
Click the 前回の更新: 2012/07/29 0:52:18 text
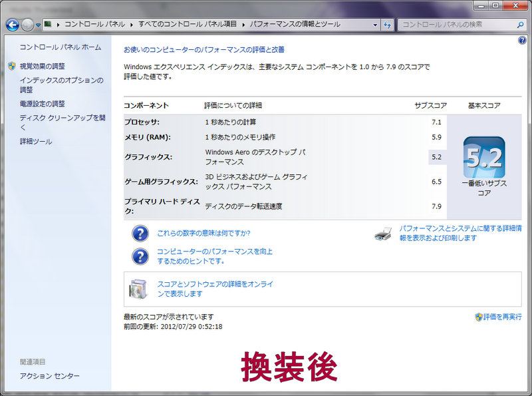click(x=173, y=327)
